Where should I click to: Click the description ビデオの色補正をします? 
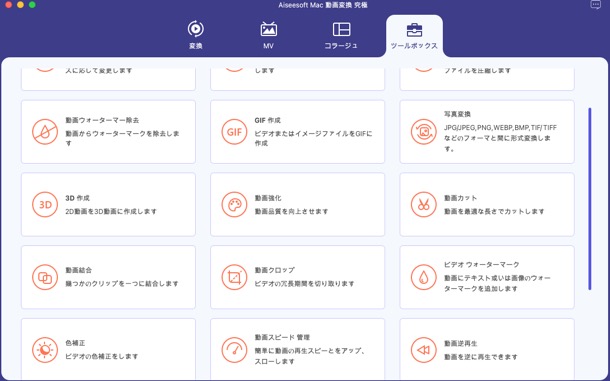102,356
